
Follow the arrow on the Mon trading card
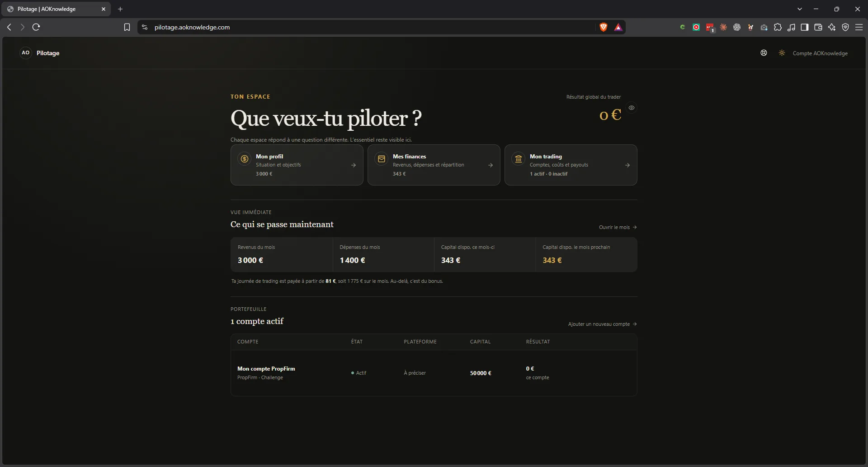point(627,165)
